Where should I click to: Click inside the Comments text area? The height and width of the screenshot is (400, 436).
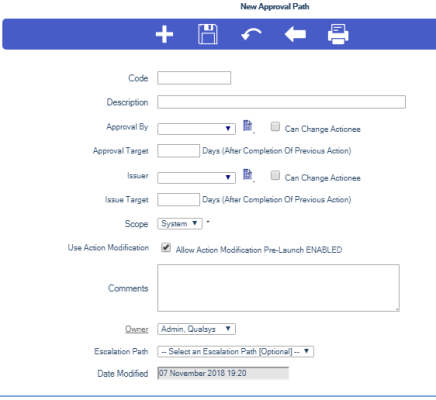point(278,288)
